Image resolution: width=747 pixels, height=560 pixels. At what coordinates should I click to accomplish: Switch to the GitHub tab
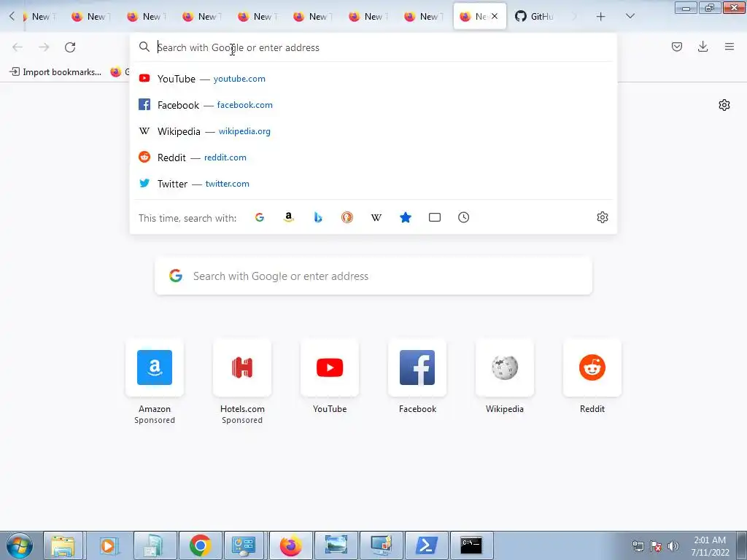click(535, 16)
